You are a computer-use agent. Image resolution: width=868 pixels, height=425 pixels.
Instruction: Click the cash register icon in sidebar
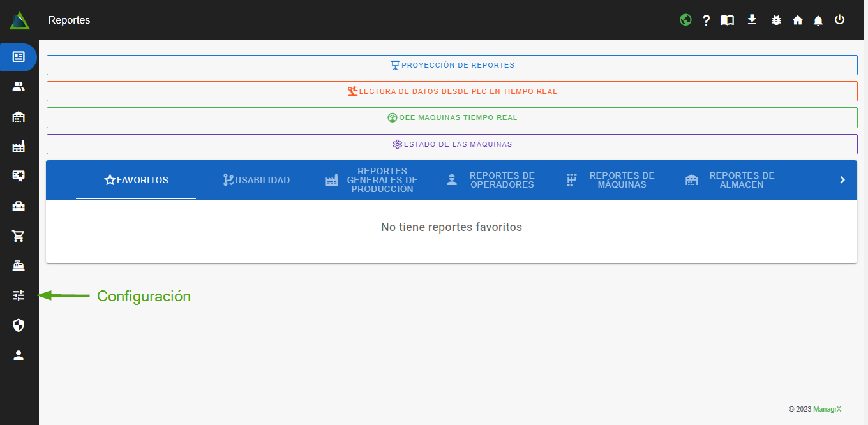point(19,265)
